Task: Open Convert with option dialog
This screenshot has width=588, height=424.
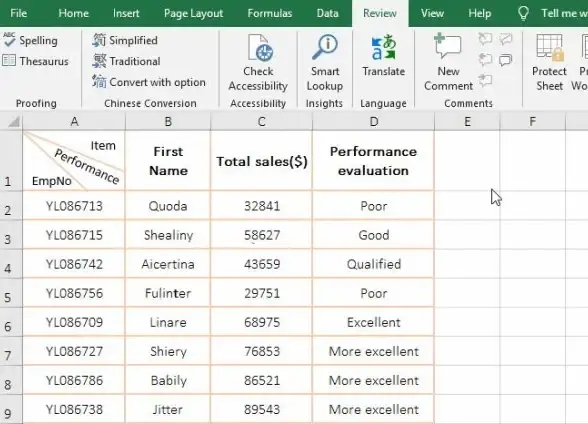Action: [x=149, y=82]
